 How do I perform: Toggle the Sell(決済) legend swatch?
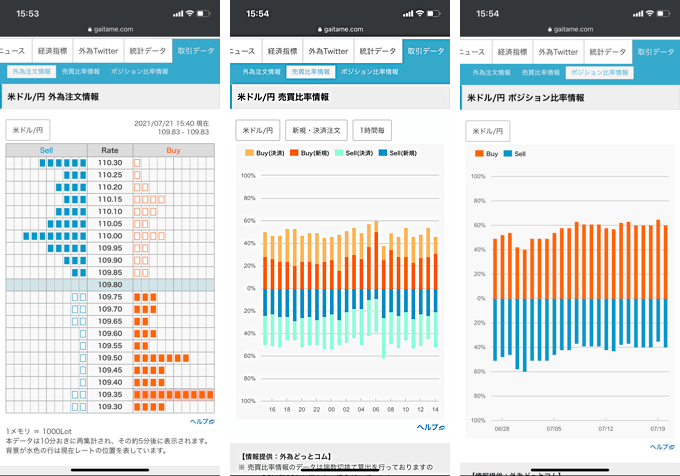point(339,153)
